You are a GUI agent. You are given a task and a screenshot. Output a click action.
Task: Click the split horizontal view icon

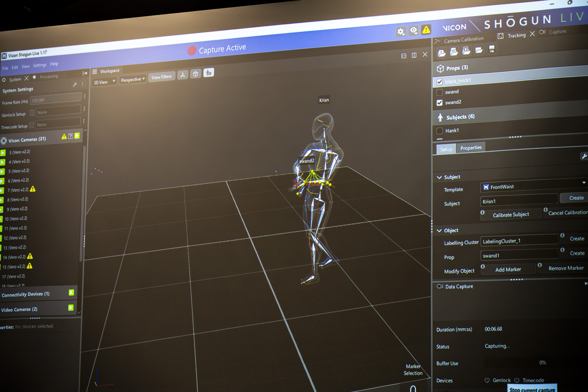pyautogui.click(x=404, y=56)
